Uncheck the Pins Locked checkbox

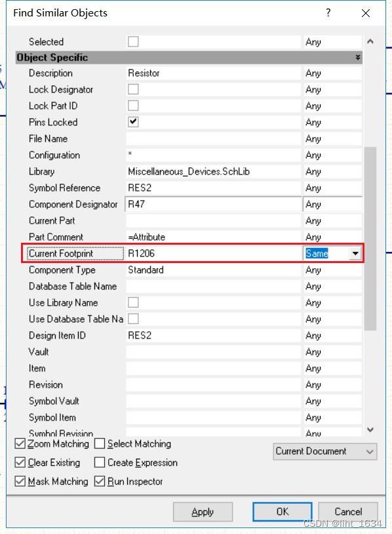click(133, 122)
